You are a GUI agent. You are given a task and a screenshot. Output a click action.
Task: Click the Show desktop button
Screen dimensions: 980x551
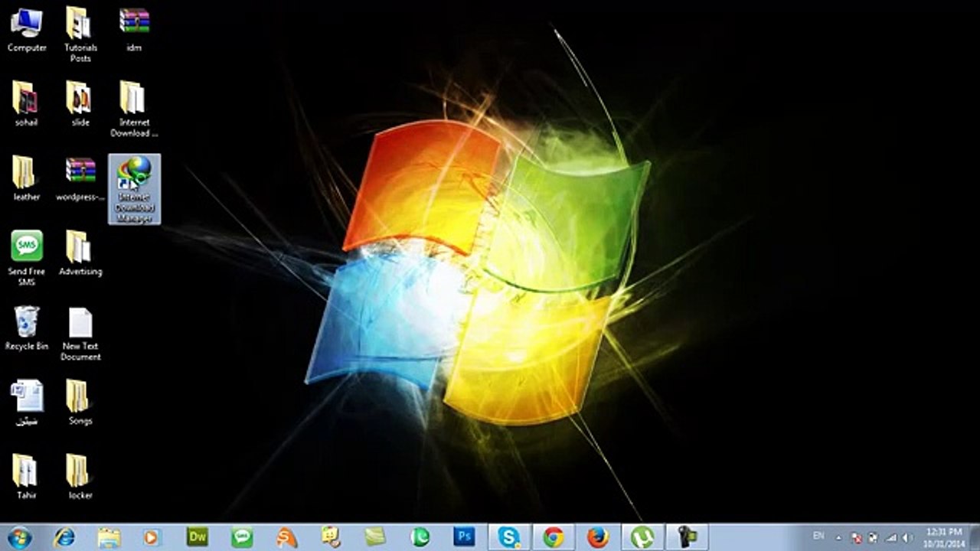pos(974,537)
